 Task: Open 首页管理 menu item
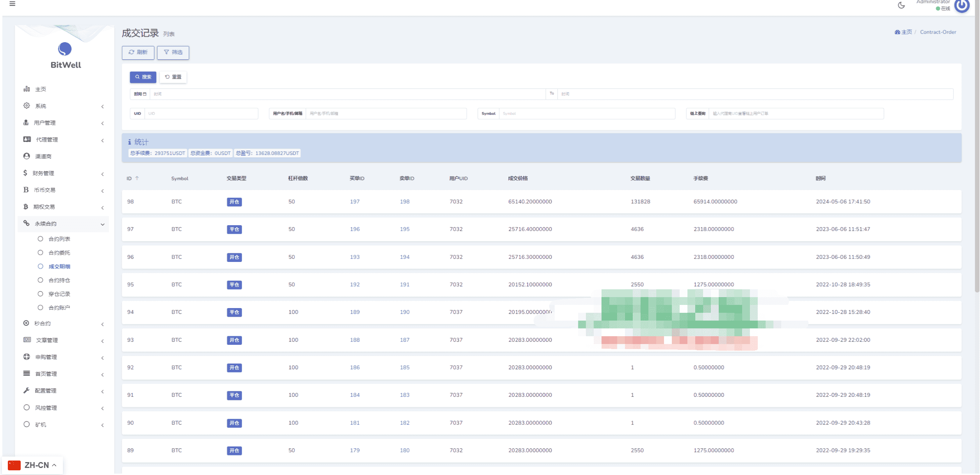click(x=63, y=374)
